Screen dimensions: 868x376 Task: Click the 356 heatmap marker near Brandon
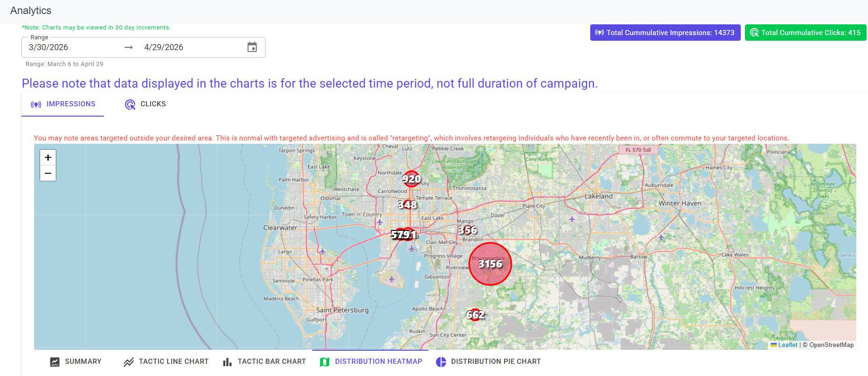(x=468, y=230)
